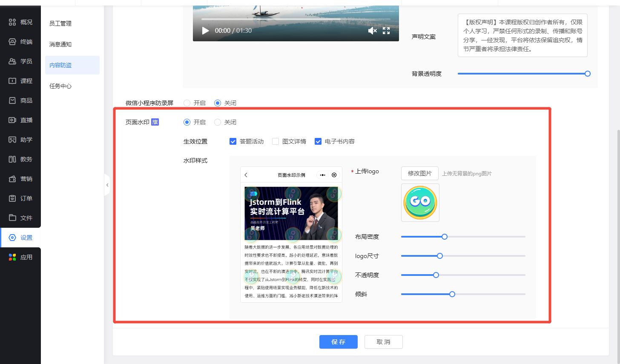Click the 修改图片 button
The width and height of the screenshot is (620, 364).
coord(419,173)
